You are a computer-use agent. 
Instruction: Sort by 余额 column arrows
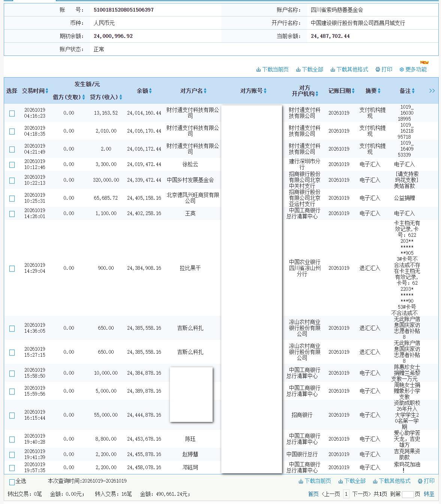pyautogui.click(x=150, y=91)
